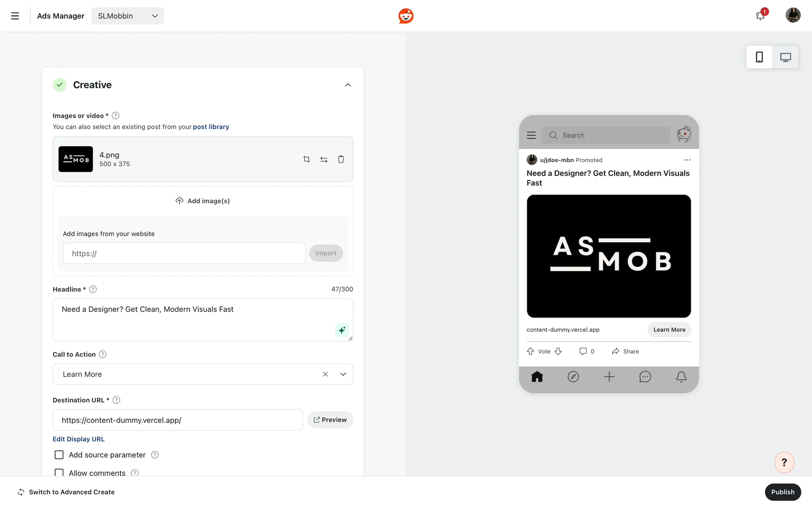Viewport: 812px width, 508px height.
Task: Open the post library link
Action: pos(211,127)
